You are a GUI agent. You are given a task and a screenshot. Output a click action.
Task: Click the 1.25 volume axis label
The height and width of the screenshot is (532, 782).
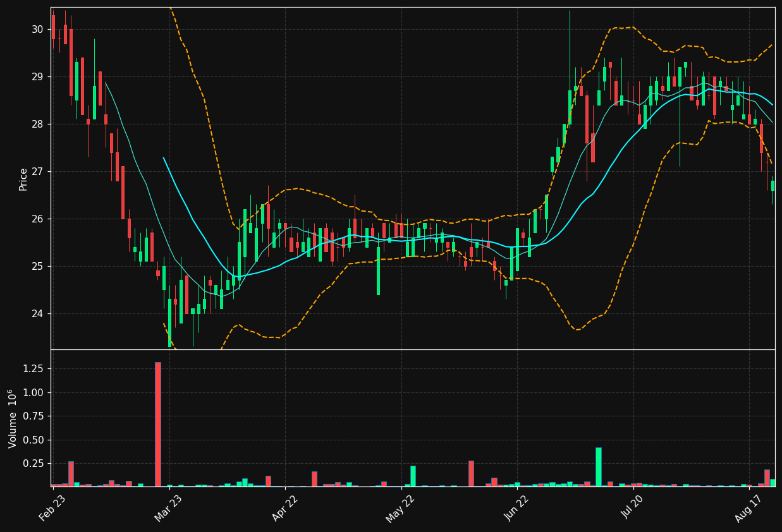pyautogui.click(x=32, y=368)
